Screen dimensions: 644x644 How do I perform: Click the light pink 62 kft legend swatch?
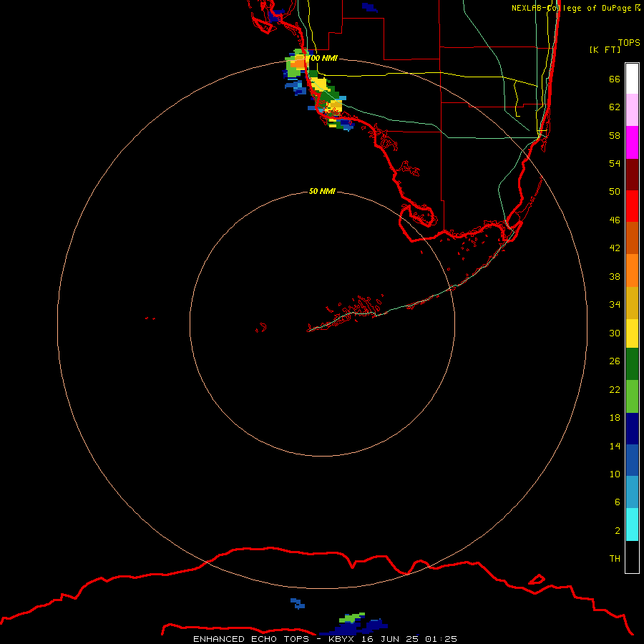tap(632, 109)
